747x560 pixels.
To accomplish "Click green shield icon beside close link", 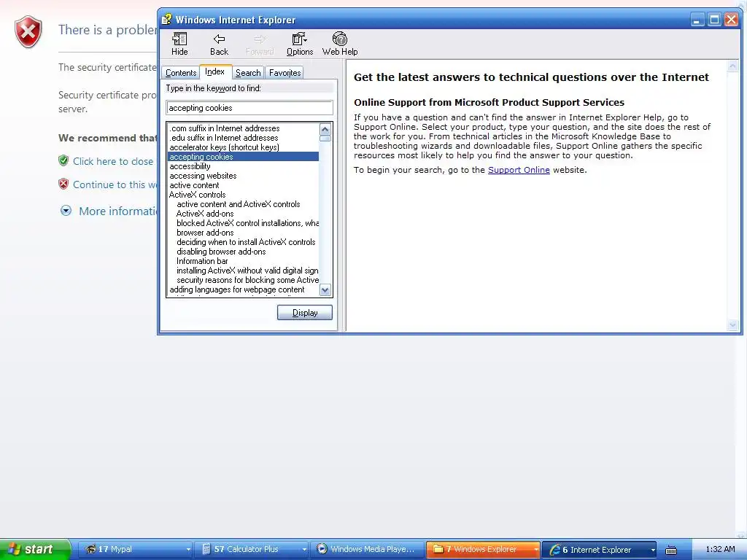I will (63, 160).
